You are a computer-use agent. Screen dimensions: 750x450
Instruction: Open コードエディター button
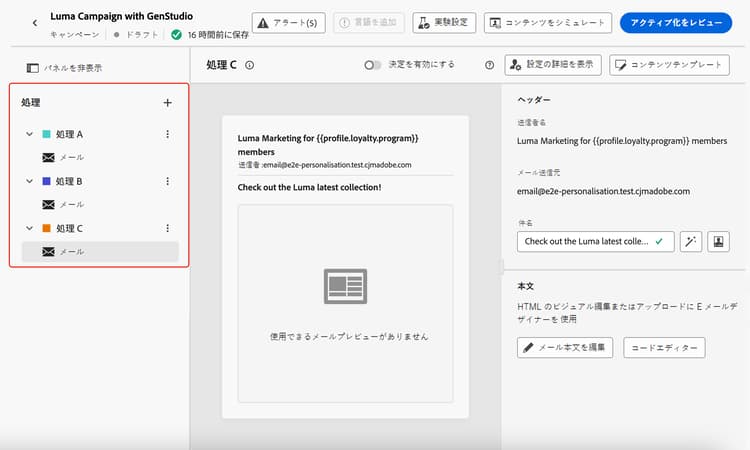pos(664,348)
